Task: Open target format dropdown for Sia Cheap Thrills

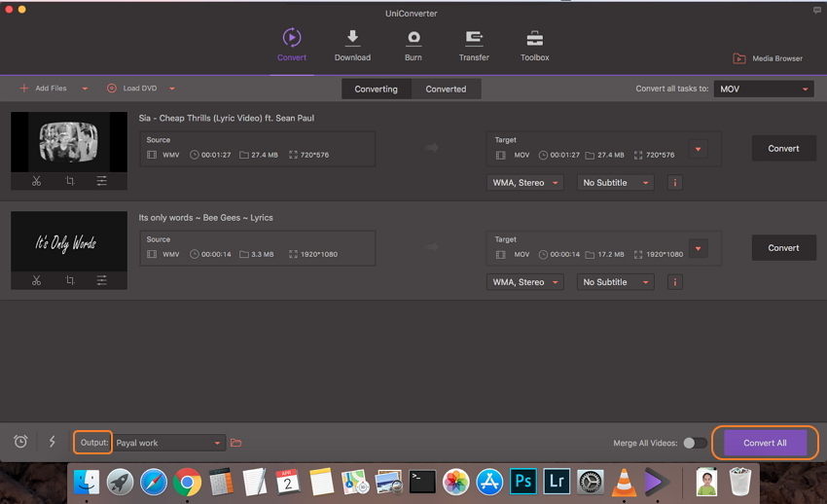Action: 698,149
